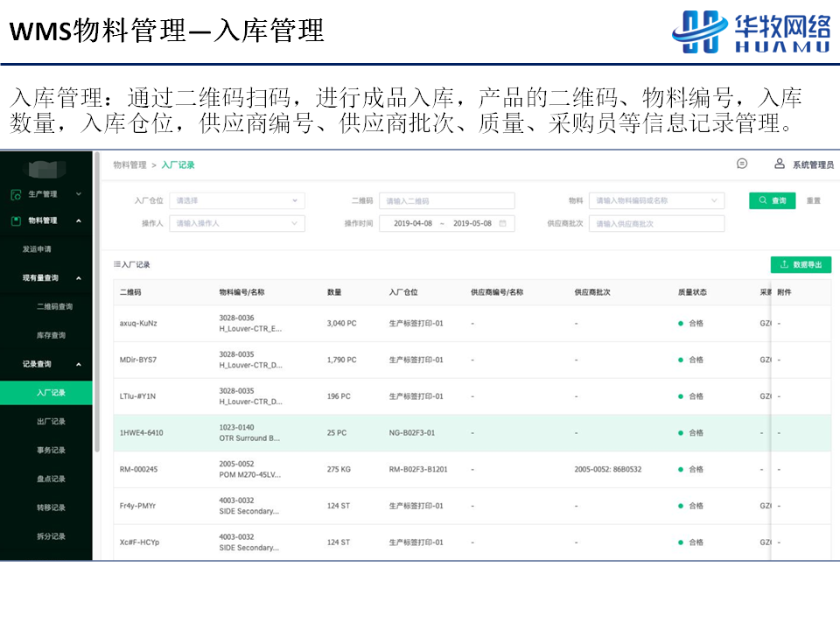840x630 pixels.
Task: Click the 入厂记录 breadcrumb
Action: coord(178,165)
